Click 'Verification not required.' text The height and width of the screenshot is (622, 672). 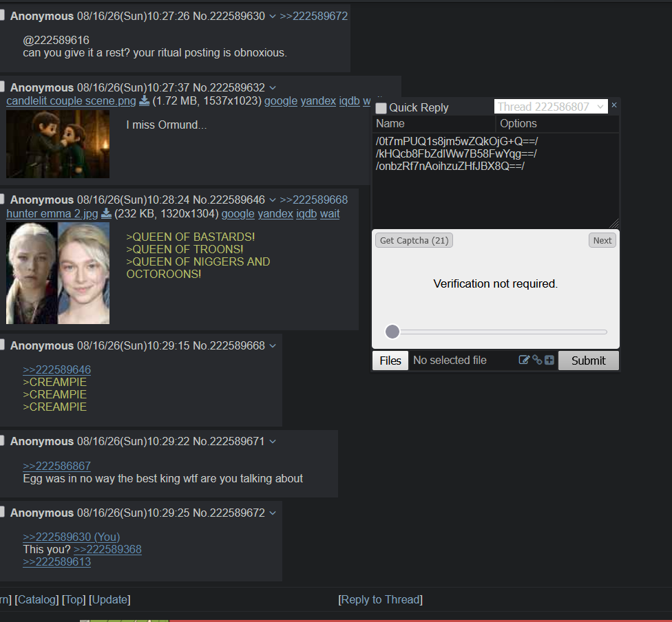tap(496, 283)
